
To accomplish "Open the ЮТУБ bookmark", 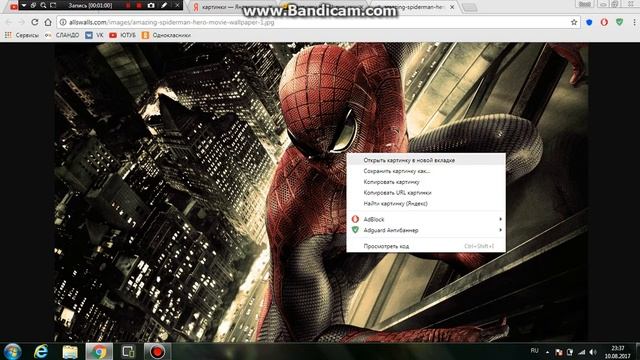I will coord(122,35).
